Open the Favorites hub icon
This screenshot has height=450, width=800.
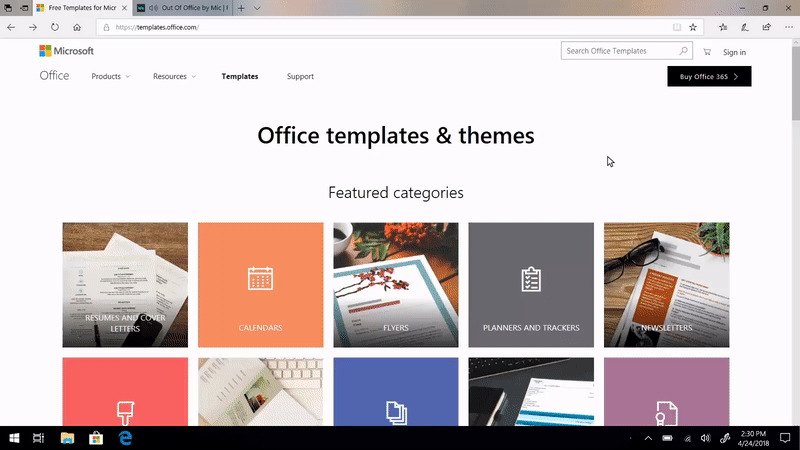pos(723,27)
